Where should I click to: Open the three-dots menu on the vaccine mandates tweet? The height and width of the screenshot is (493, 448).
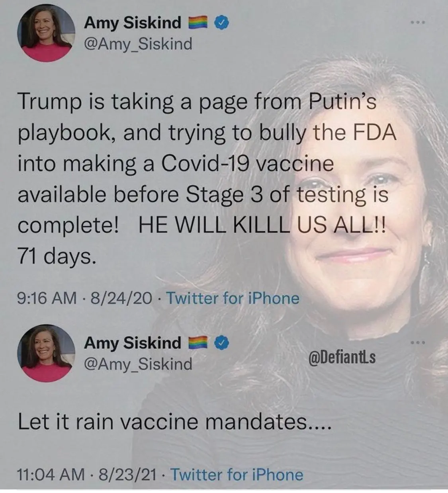point(419,342)
